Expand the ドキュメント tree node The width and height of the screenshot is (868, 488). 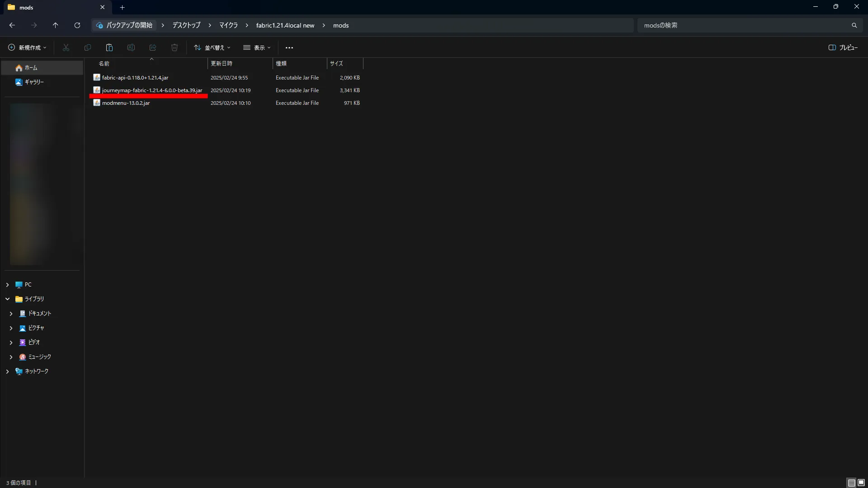click(11, 314)
